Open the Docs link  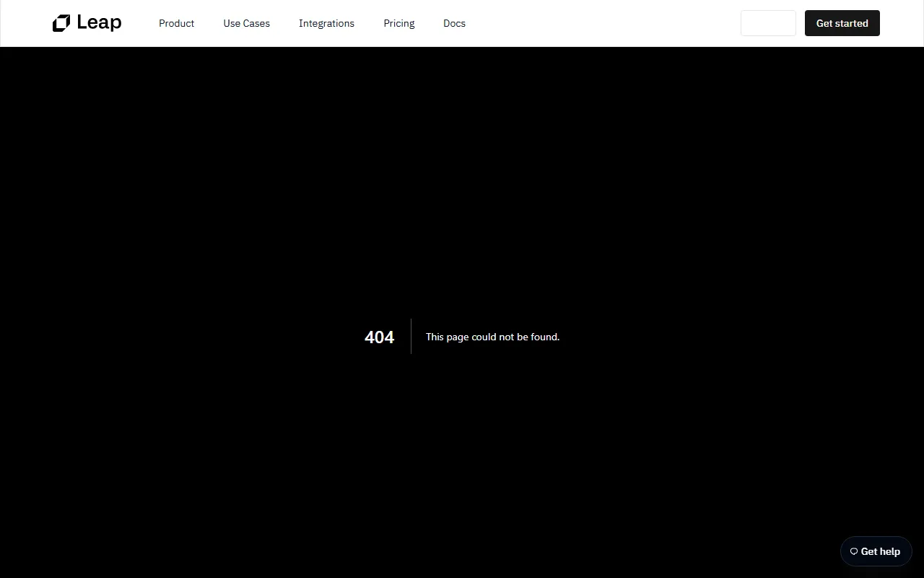pyautogui.click(x=454, y=23)
